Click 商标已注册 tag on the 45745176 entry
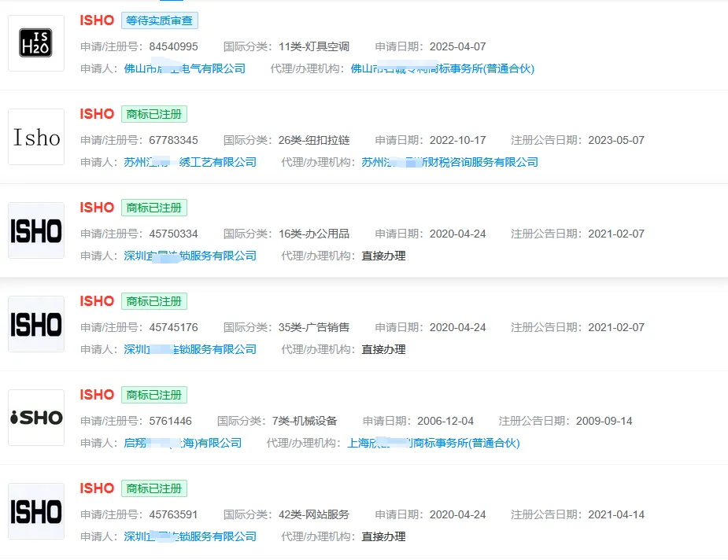The height and width of the screenshot is (560, 728). [x=154, y=301]
